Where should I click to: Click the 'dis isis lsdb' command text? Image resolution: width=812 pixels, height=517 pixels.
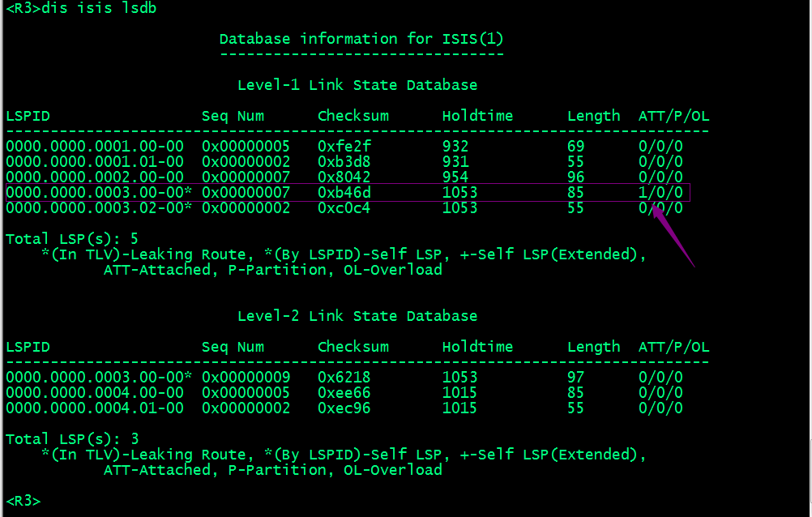tap(98, 8)
